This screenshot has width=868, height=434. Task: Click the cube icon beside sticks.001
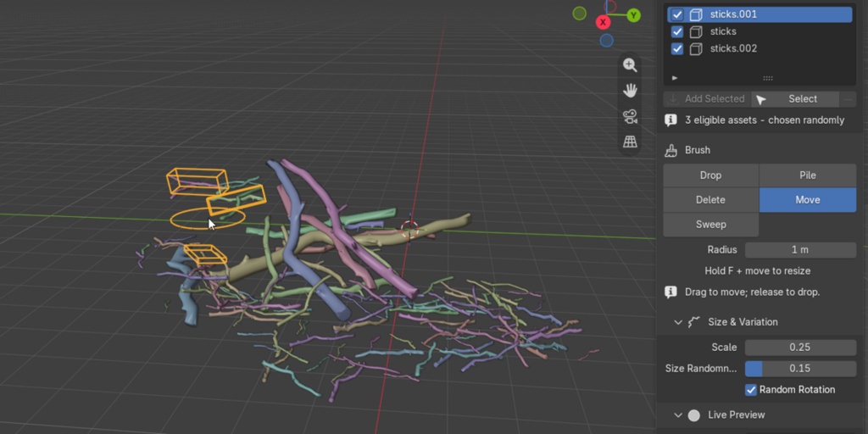click(696, 14)
